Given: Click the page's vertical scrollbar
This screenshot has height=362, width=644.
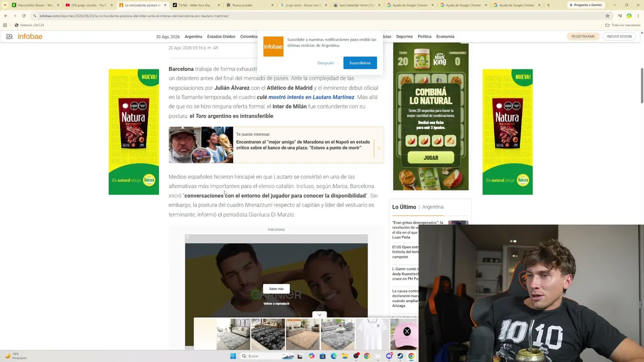Looking at the screenshot, I should [642, 85].
